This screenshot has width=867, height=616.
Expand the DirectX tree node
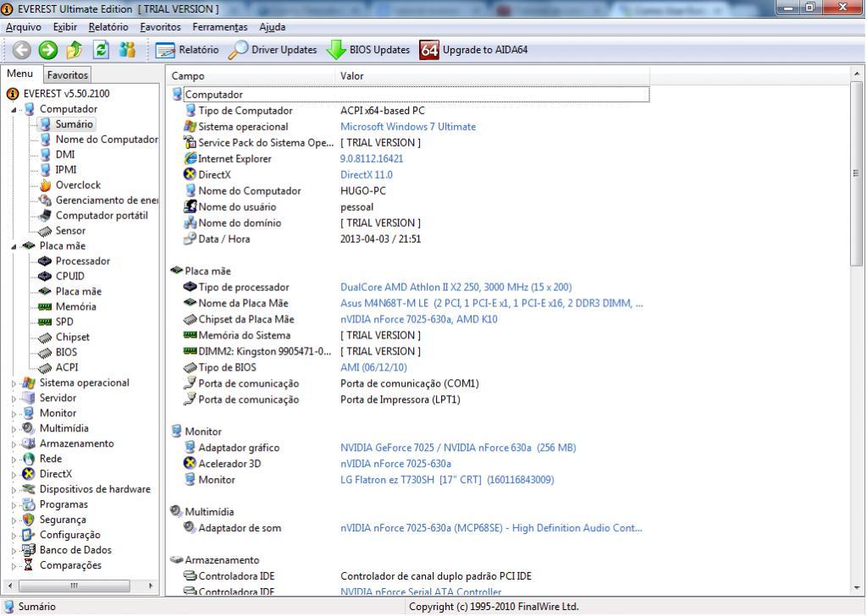[x=14, y=474]
